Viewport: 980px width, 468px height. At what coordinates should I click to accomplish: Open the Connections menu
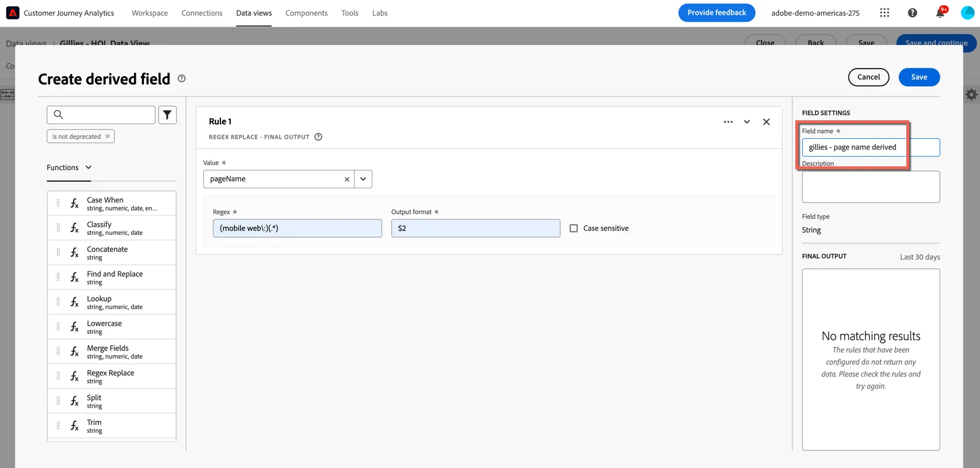coord(202,13)
